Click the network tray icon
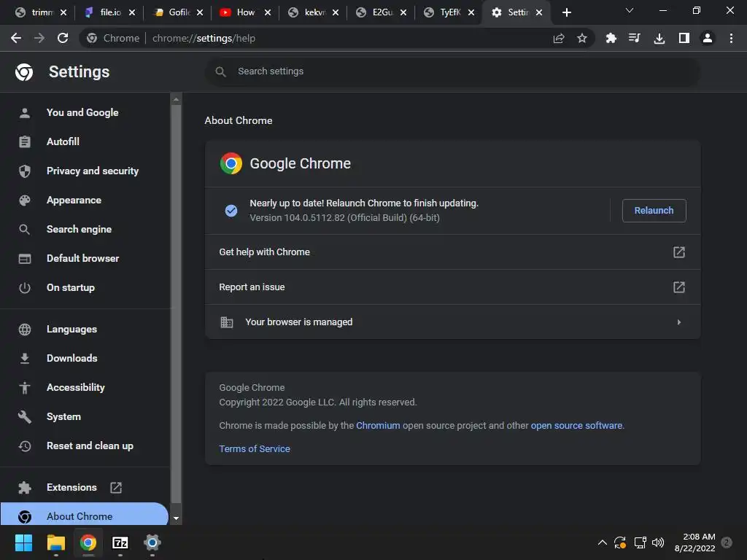 (640, 542)
